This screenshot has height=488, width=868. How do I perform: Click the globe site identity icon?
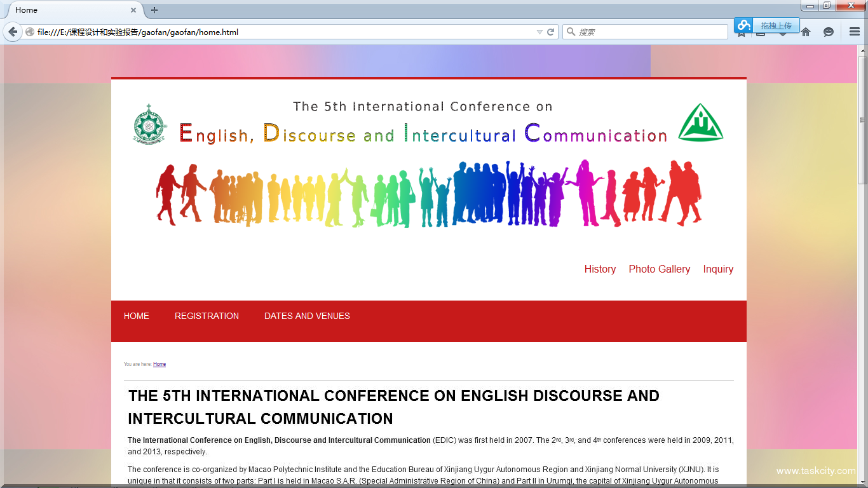click(x=30, y=32)
